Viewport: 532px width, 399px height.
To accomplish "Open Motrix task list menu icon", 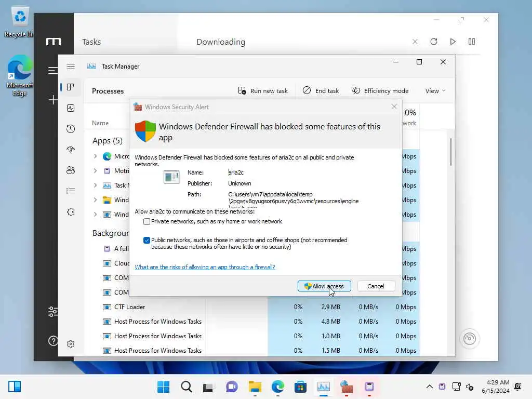I will pyautogui.click(x=52, y=71).
